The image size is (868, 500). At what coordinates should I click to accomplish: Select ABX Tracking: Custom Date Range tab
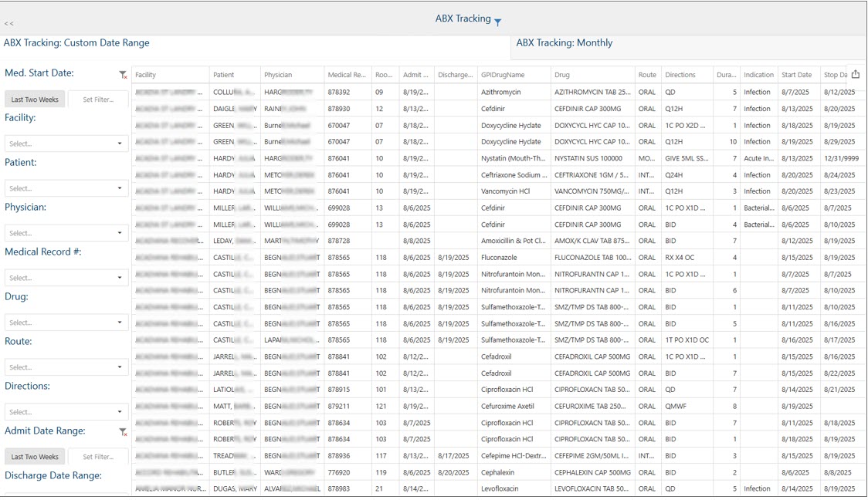[76, 43]
